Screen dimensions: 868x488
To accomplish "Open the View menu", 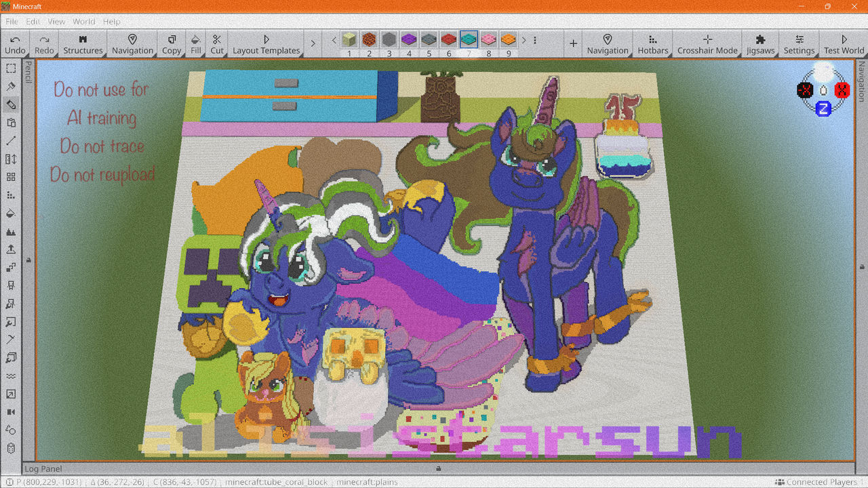I will pyautogui.click(x=56, y=22).
